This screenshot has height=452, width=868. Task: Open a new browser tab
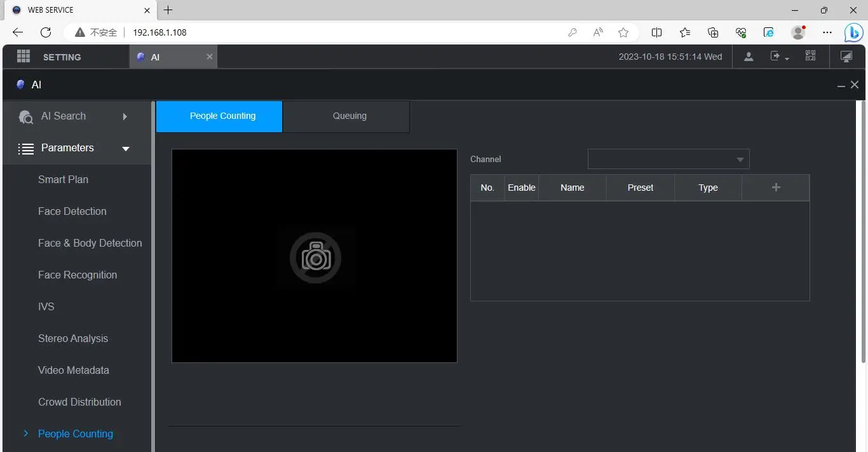(168, 10)
